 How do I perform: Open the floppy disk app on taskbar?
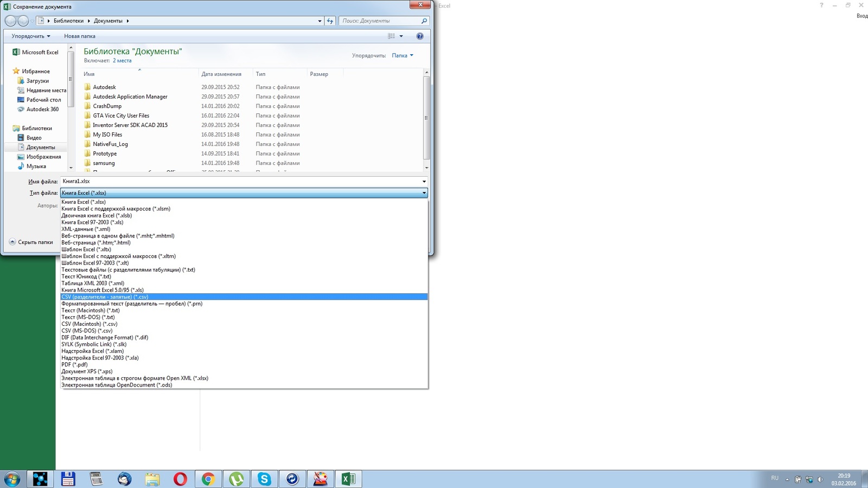(68, 479)
